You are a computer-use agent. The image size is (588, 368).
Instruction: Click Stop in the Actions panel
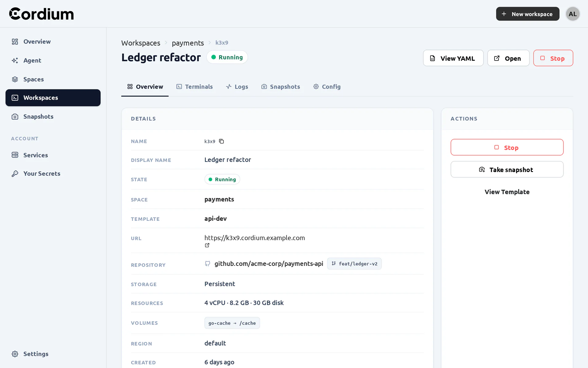pyautogui.click(x=507, y=148)
